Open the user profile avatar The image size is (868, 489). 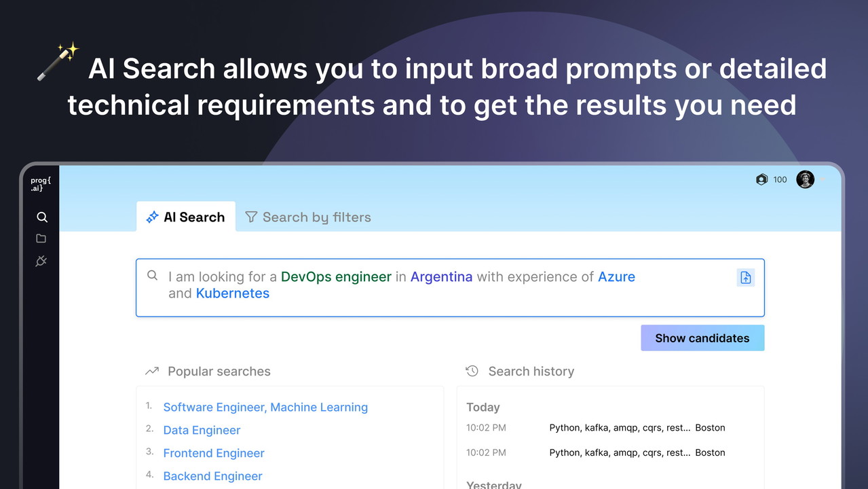click(x=805, y=179)
